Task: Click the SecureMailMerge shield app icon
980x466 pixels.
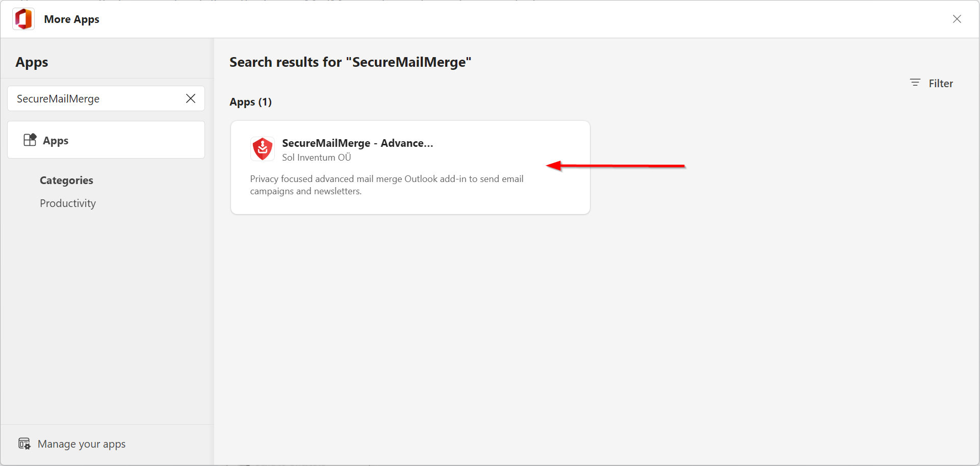Action: tap(262, 148)
